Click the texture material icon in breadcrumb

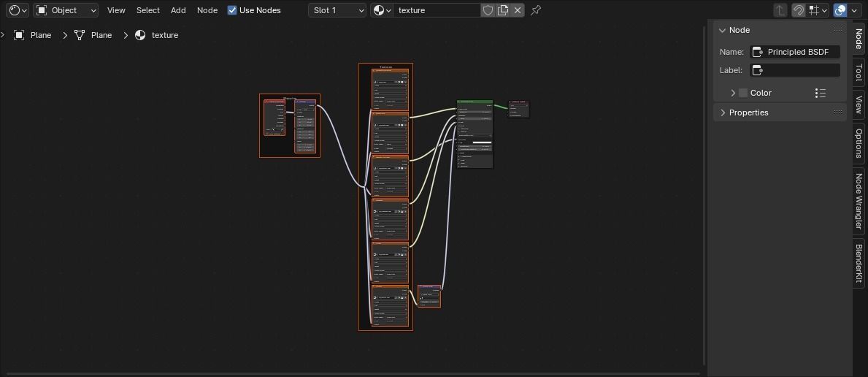[x=141, y=35]
